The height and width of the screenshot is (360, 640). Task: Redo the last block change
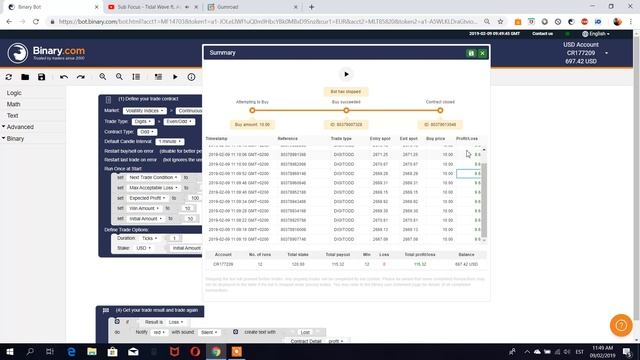pyautogui.click(x=80, y=77)
